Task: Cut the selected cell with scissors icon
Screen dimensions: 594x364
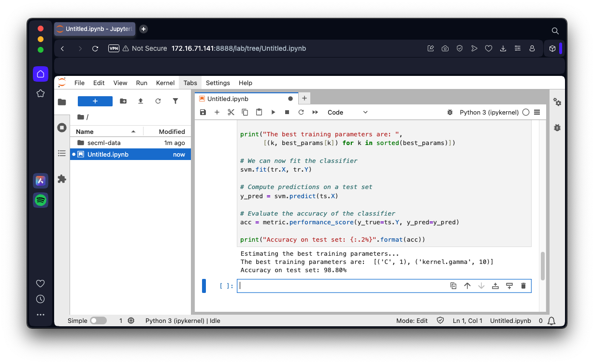Action: click(x=231, y=112)
